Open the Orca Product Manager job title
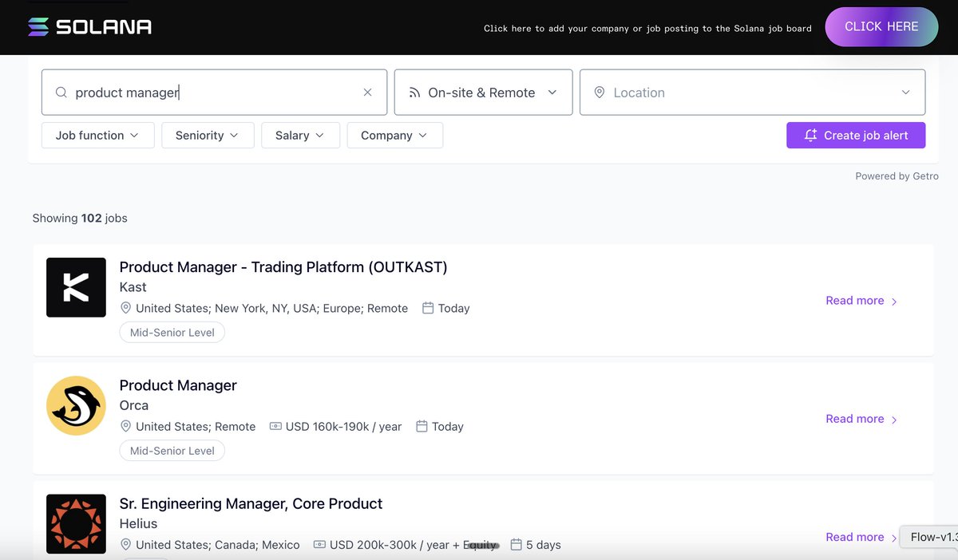Image resolution: width=958 pixels, height=560 pixels. [x=178, y=385]
